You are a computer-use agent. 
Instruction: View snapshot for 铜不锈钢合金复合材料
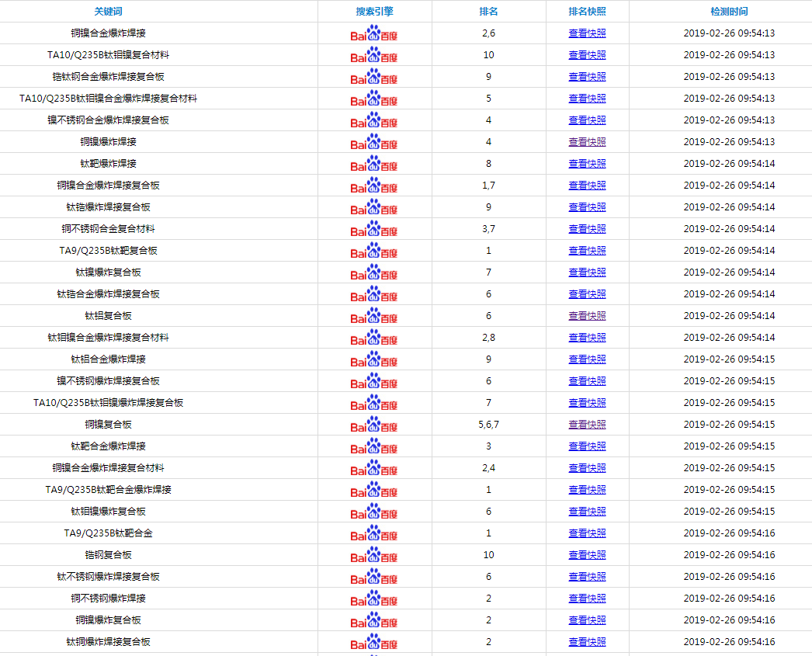pos(587,229)
